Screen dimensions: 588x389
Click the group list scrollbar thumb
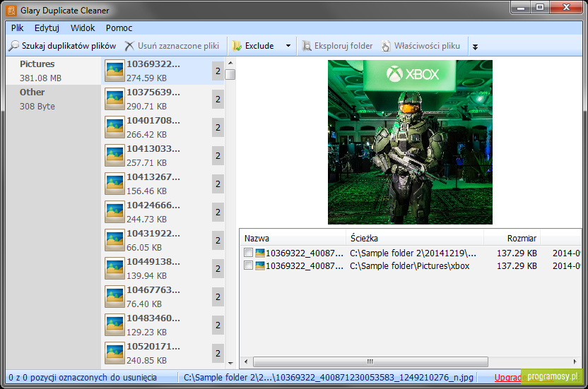point(230,74)
